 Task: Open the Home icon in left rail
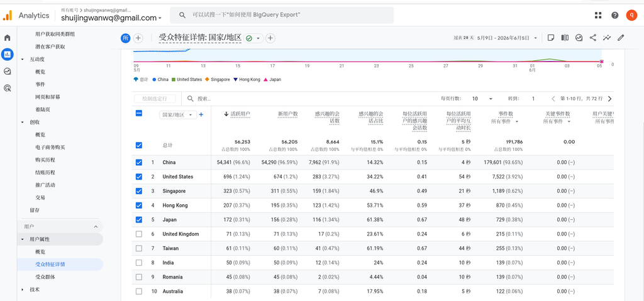[8, 38]
